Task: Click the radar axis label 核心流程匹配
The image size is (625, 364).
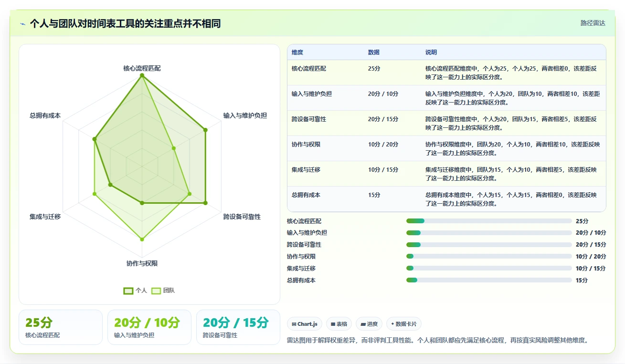Action: (x=142, y=68)
